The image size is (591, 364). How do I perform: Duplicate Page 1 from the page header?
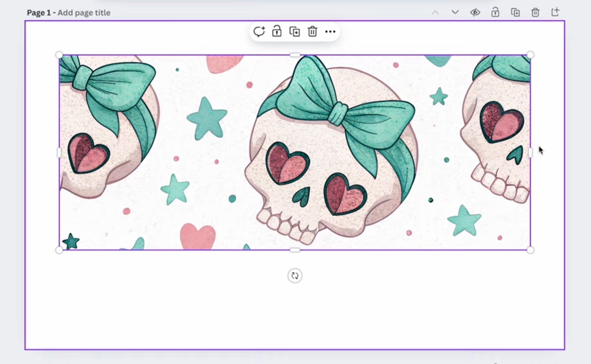515,12
